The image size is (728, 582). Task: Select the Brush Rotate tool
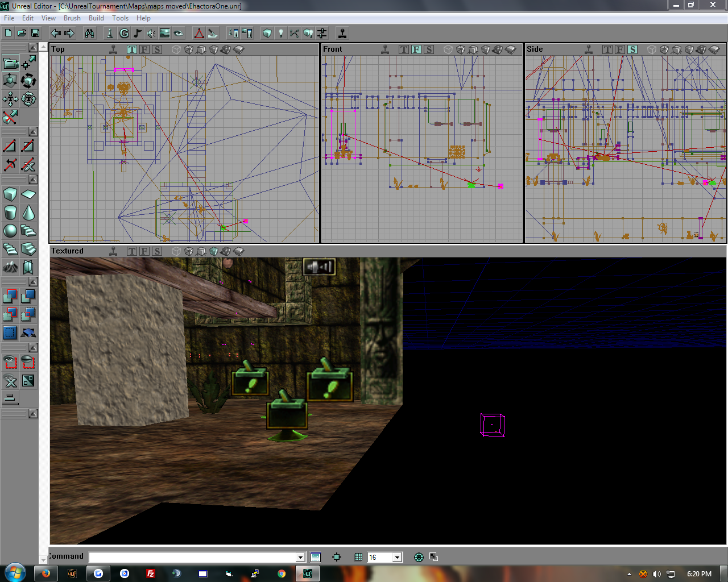tap(28, 81)
